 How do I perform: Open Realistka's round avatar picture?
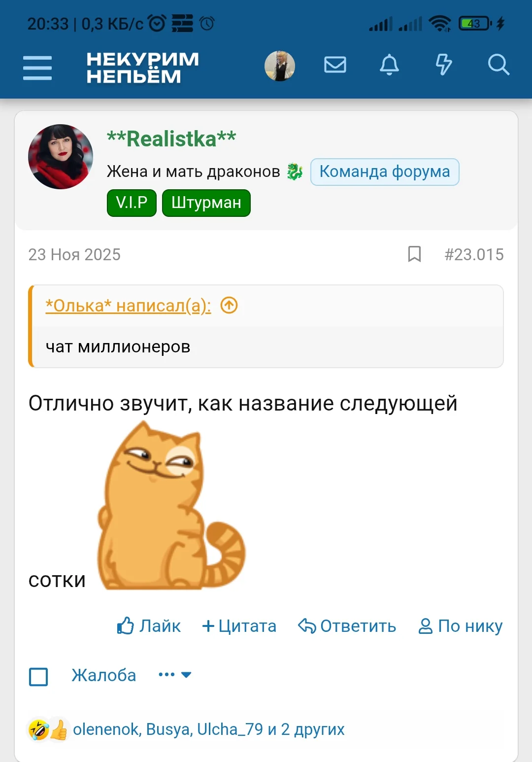(61, 157)
